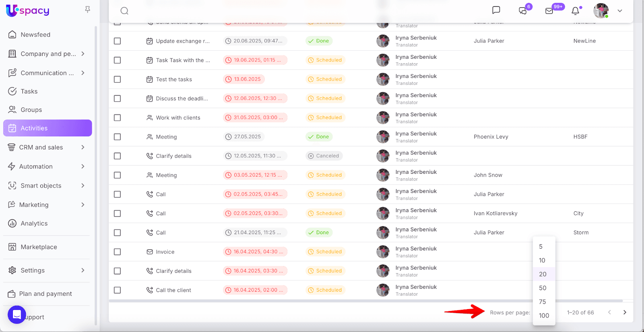Open the support chat bubble icon

click(x=17, y=314)
